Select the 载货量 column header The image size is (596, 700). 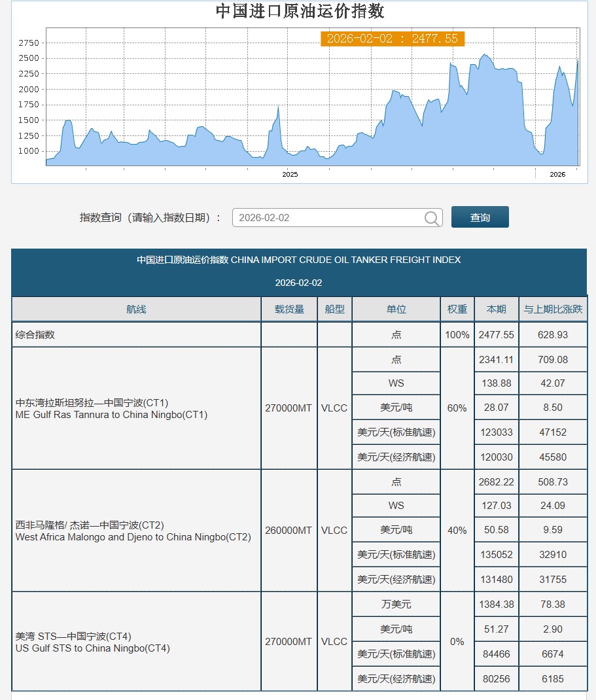[x=289, y=309]
